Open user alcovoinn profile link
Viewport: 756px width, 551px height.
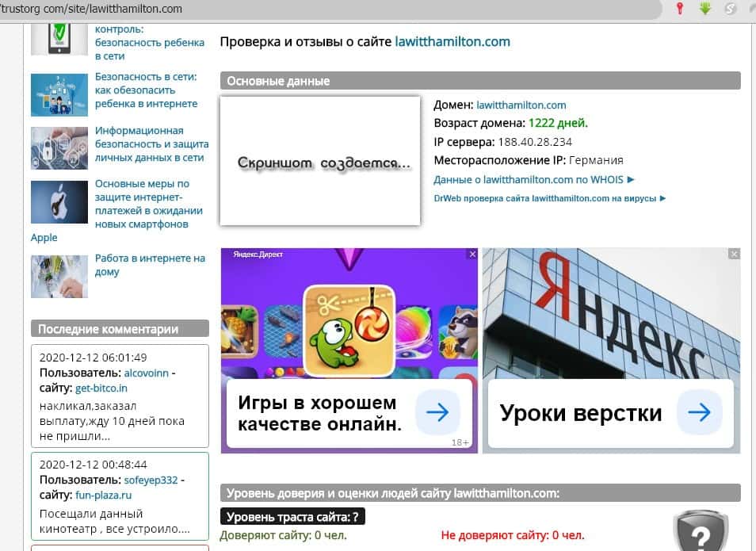point(146,373)
